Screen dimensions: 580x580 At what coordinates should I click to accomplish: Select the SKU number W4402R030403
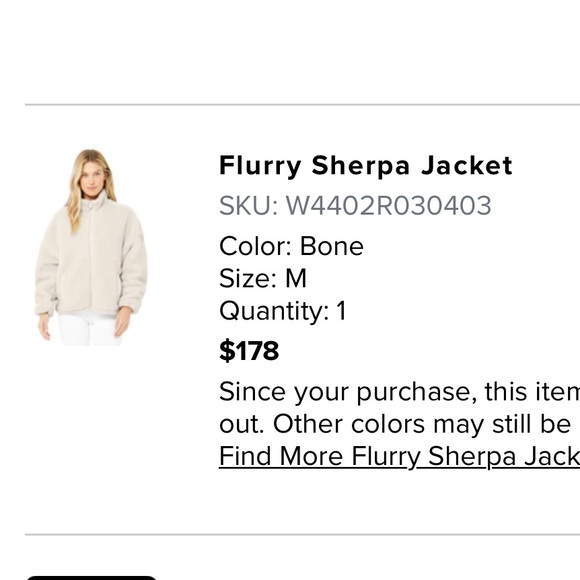click(388, 206)
